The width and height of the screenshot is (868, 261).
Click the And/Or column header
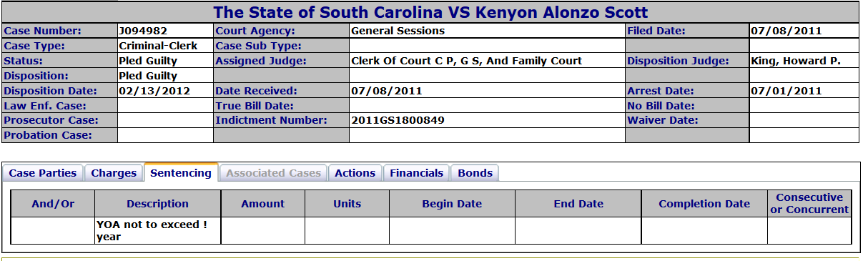53,204
